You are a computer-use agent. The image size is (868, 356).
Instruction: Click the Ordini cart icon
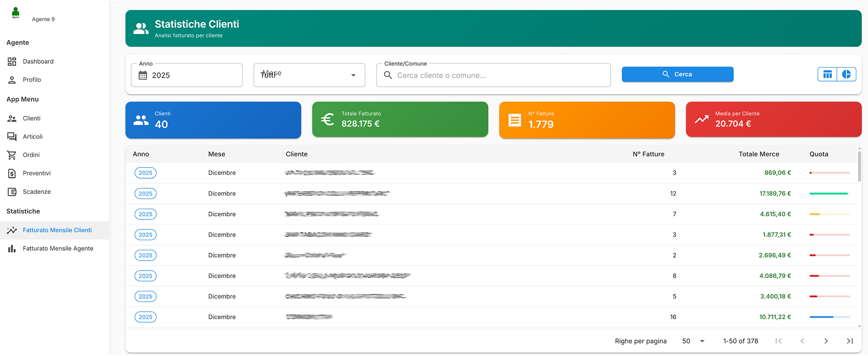12,155
